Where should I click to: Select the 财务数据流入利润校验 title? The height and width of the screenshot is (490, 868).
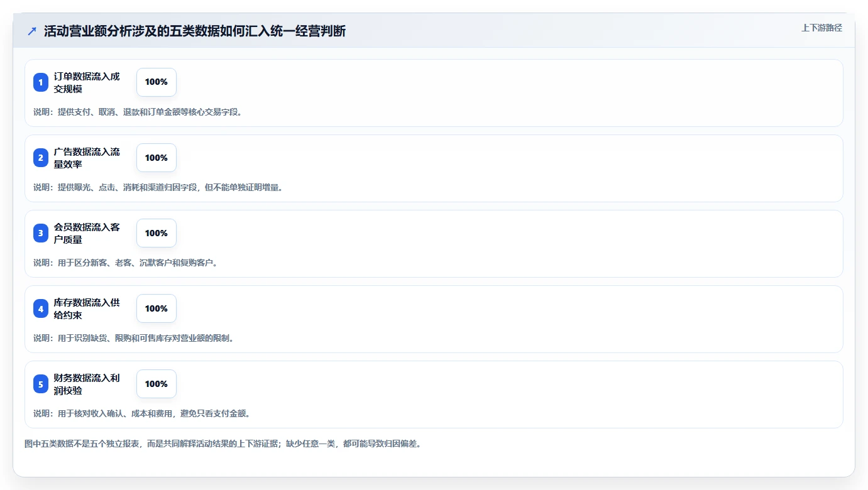pos(87,384)
